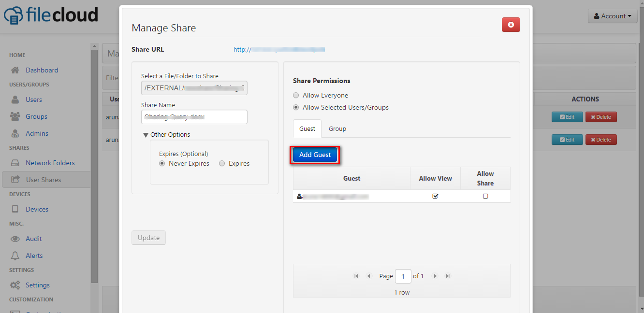
Task: Switch to the Group tab
Action: coord(337,128)
